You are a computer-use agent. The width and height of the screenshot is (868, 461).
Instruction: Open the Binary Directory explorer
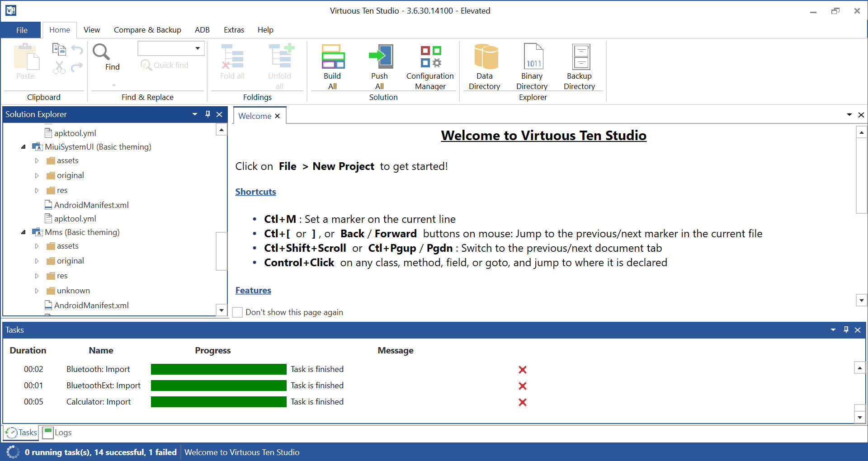click(x=532, y=66)
